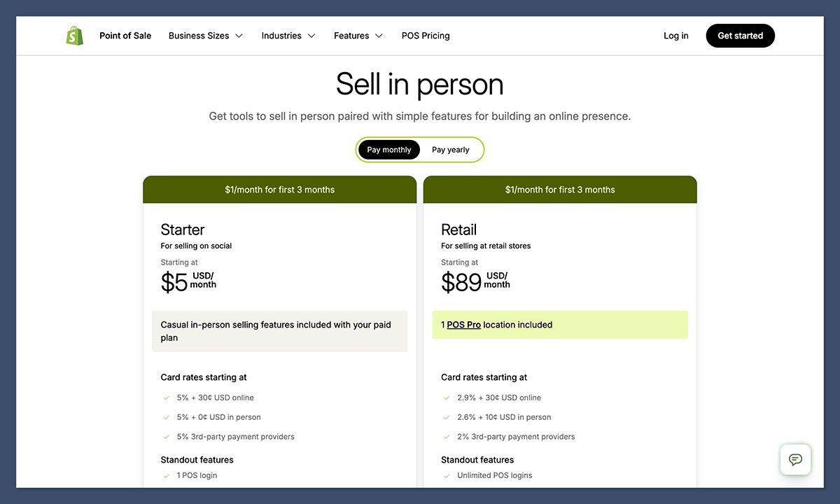This screenshot has height=504, width=840.
Task: Expand the Business Sizes menu
Action: click(x=205, y=36)
